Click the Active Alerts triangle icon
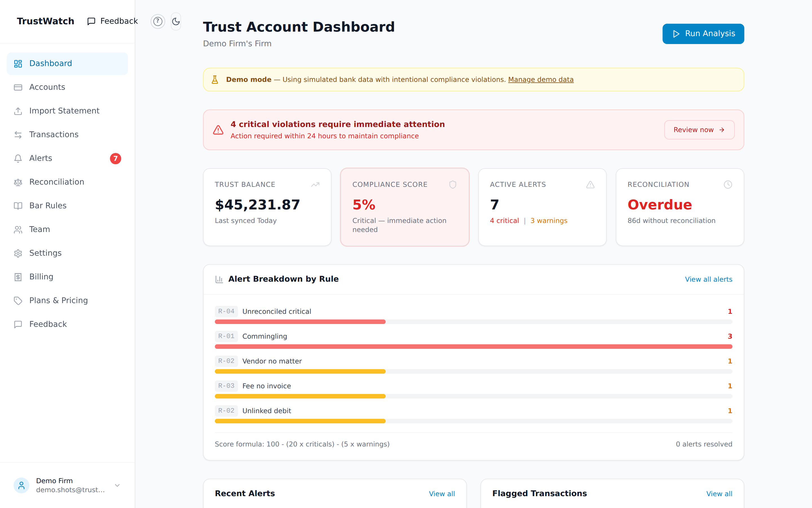Viewport: 812px width, 508px height. point(590,185)
